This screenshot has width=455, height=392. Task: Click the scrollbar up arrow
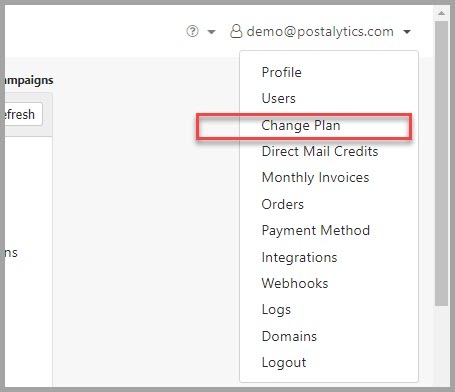pos(441,13)
